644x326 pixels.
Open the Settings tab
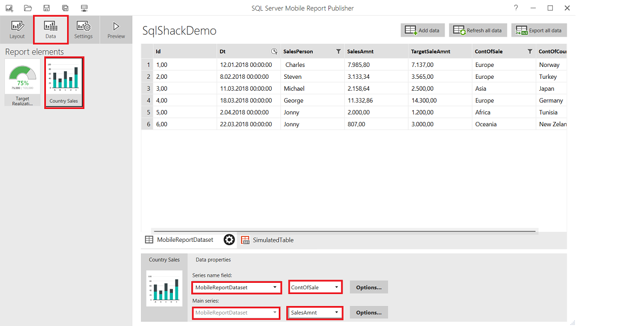click(83, 30)
